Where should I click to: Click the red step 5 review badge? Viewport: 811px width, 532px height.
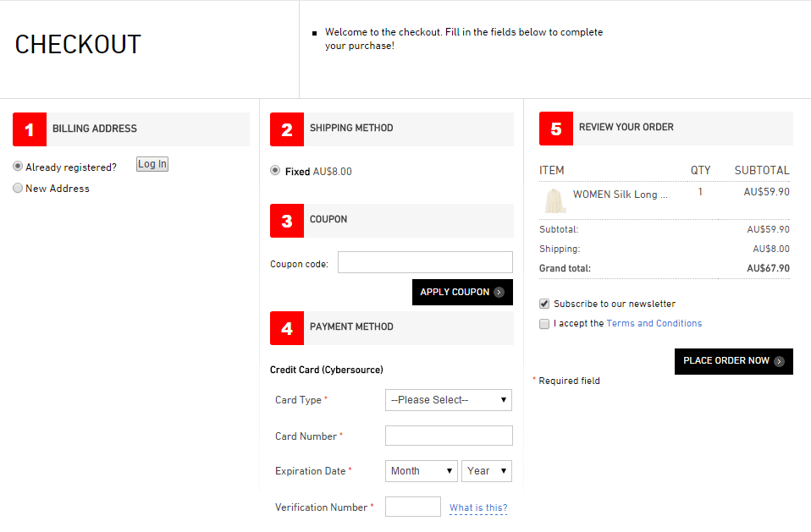coord(556,129)
